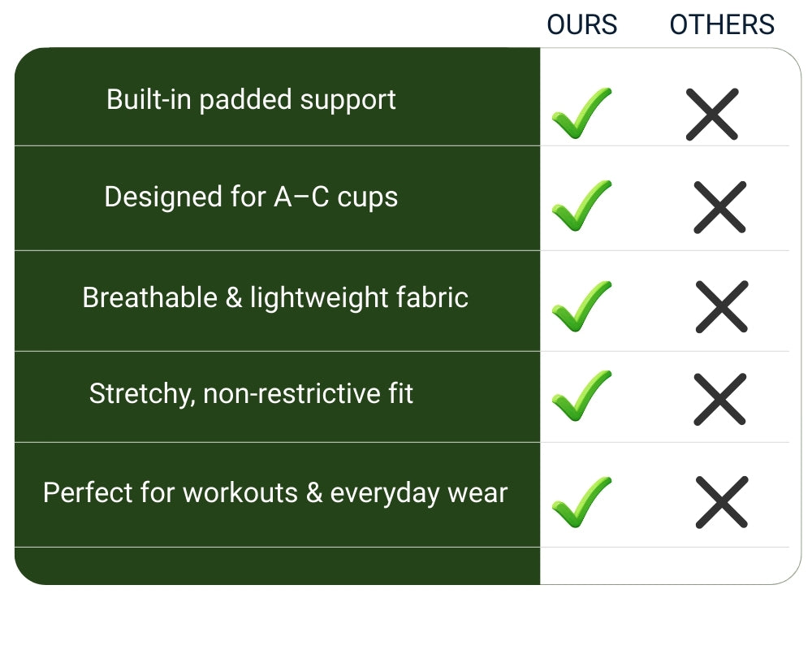Click "Perfect for workouts & everyday wear" text
The width and height of the screenshot is (812, 650).
[x=275, y=493]
